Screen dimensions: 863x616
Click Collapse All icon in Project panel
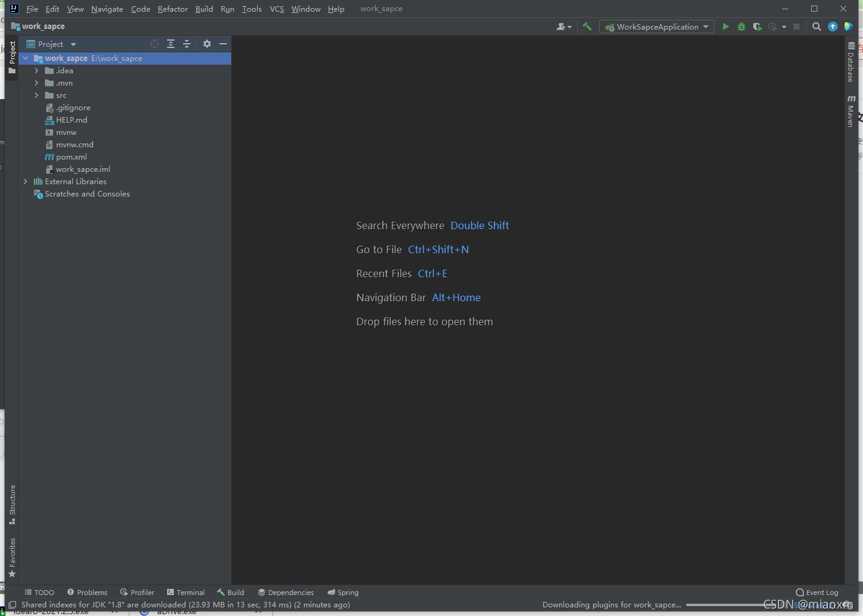(x=187, y=44)
